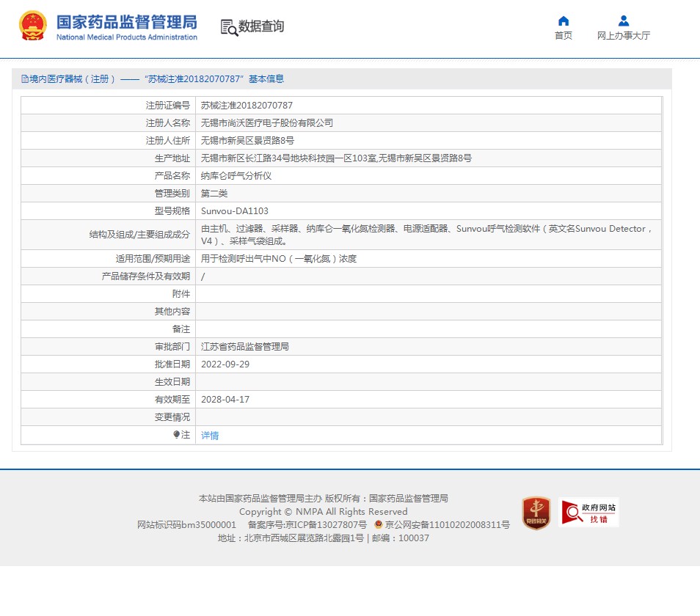Image resolution: width=700 pixels, height=616 pixels.
Task: Click the data query magnifier icon
Action: [229, 27]
